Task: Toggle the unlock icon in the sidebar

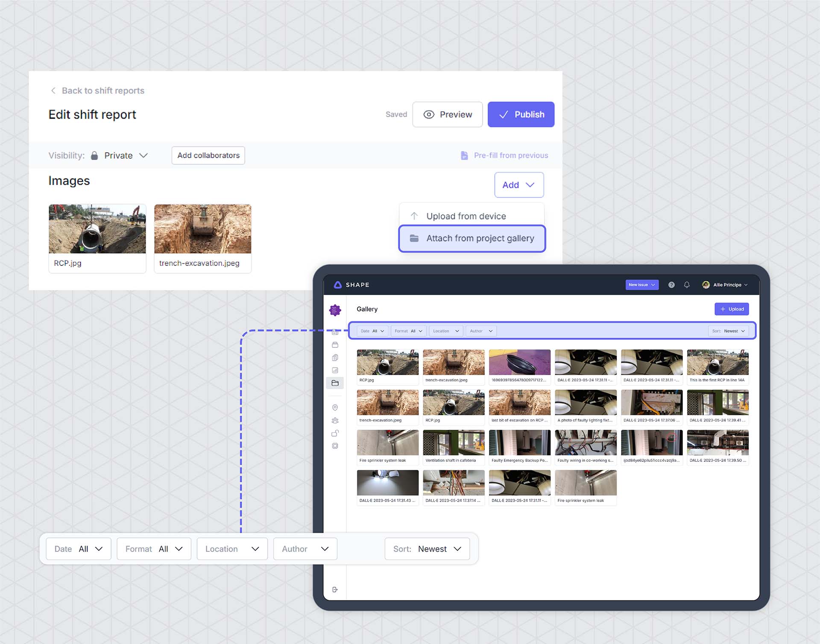Action: [335, 432]
